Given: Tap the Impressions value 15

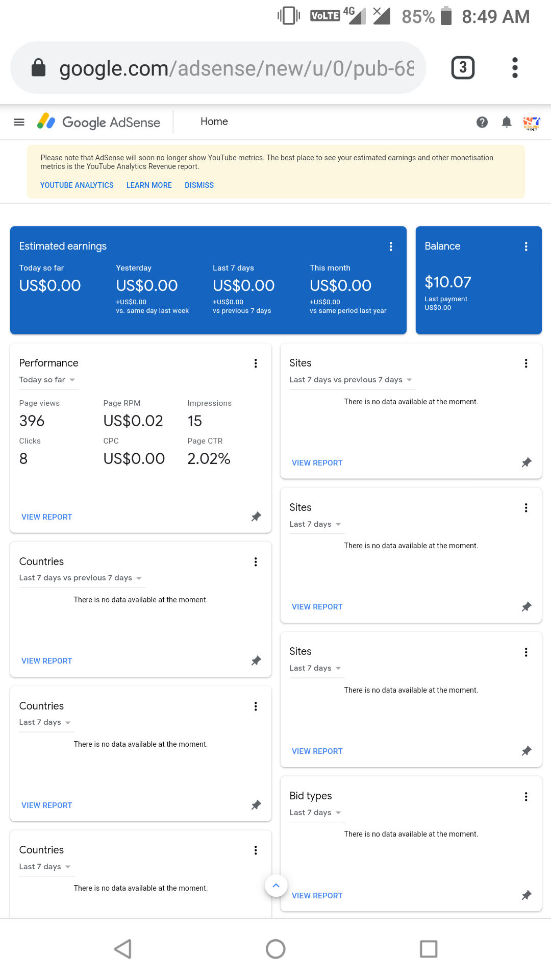Looking at the screenshot, I should pos(195,421).
